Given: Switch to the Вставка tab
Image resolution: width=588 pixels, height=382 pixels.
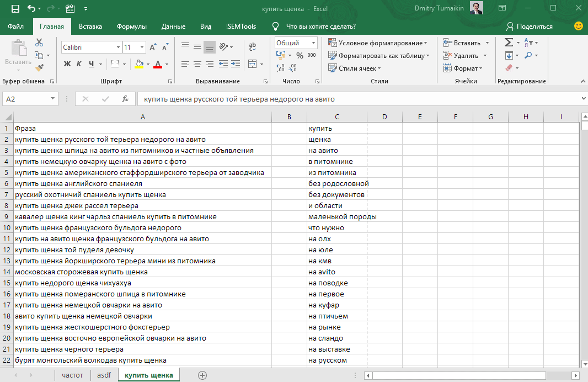Looking at the screenshot, I should 90,26.
